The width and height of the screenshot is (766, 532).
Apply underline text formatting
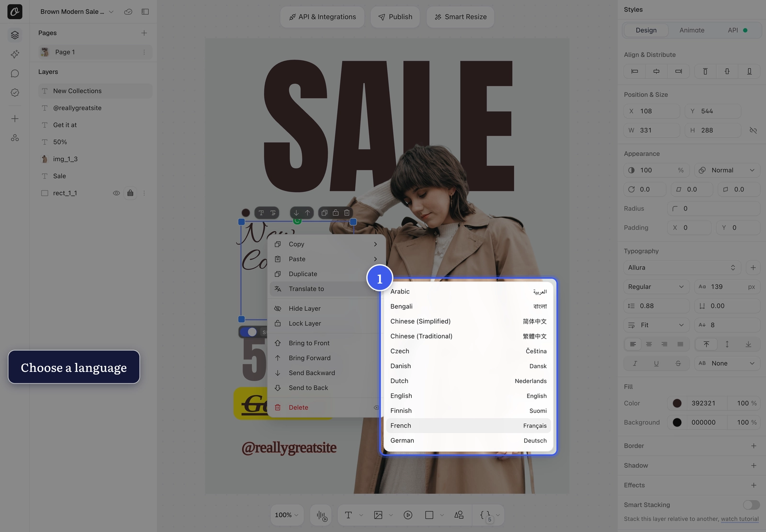coord(656,363)
